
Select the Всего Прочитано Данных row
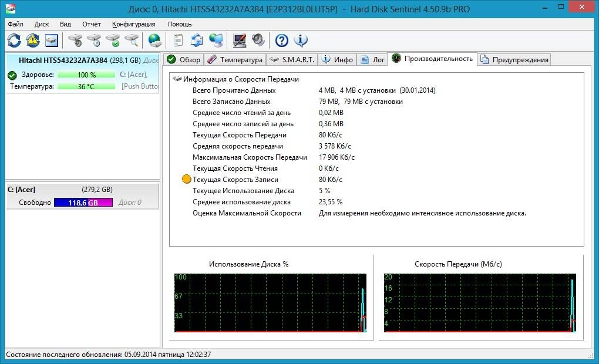314,90
